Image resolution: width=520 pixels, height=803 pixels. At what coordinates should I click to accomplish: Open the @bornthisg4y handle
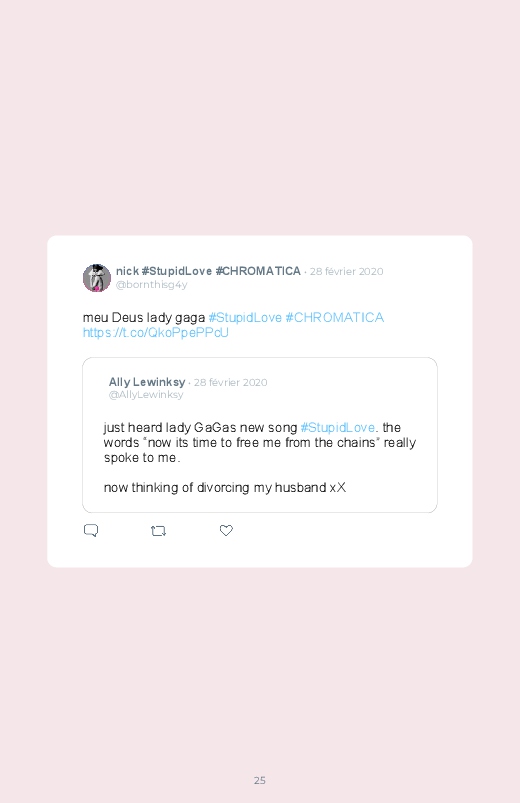tap(152, 285)
